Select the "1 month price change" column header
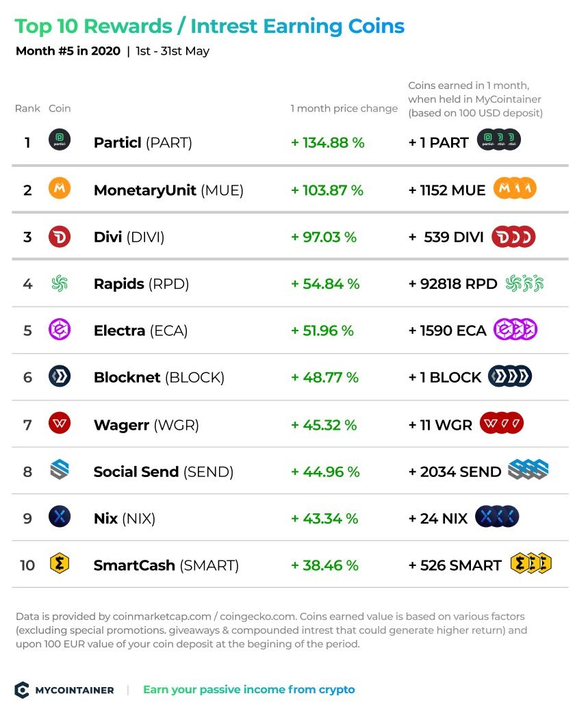Screen dimensions: 588x722 click(344, 108)
